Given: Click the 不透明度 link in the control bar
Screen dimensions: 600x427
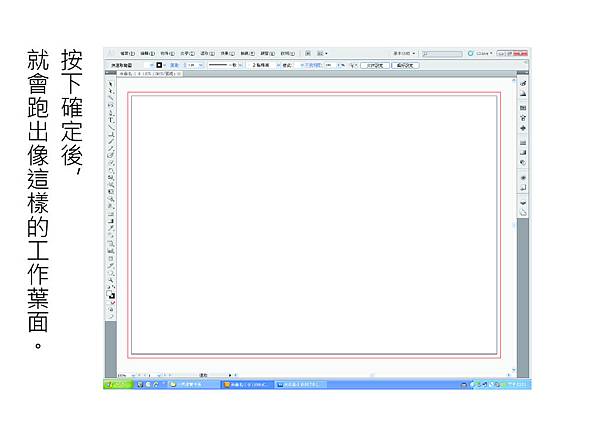Looking at the screenshot, I should 312,65.
